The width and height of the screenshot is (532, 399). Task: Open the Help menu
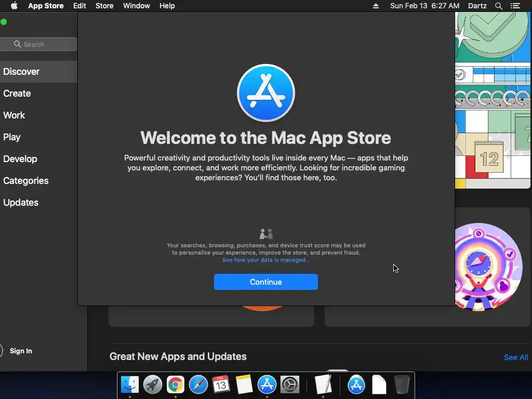(x=167, y=6)
